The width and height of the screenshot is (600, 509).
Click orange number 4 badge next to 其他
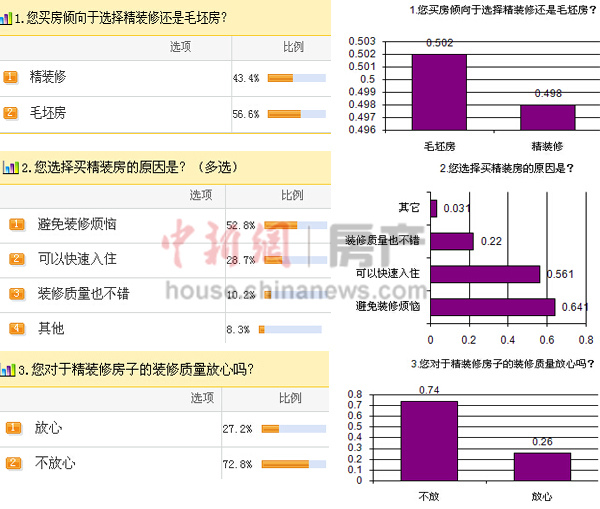coord(16,329)
